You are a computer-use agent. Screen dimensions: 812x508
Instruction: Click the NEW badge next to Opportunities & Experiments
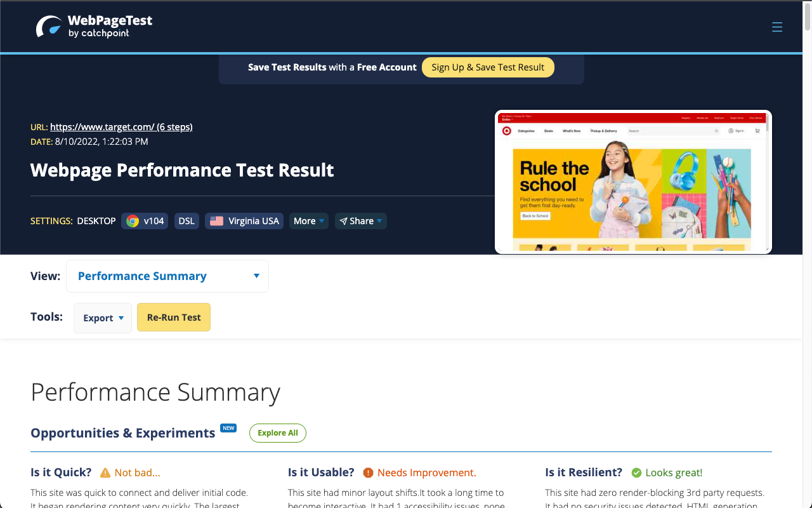click(228, 427)
